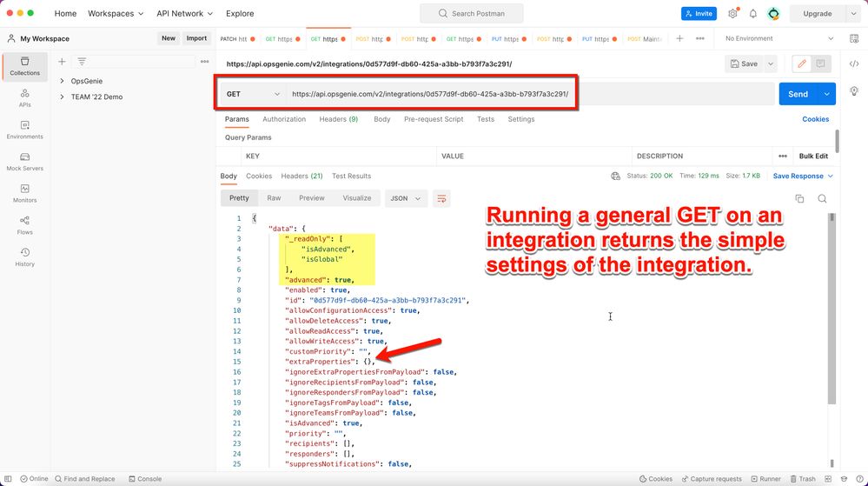This screenshot has height=486, width=868.
Task: Copy response body with copy icon
Action: pos(799,198)
